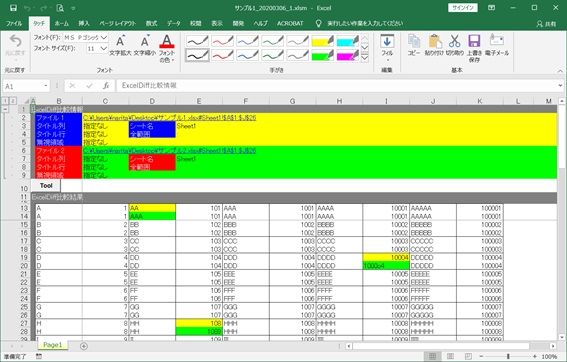The width and height of the screenshot is (567, 362).
Task: Click the コピー copy icon
Action: 414,46
